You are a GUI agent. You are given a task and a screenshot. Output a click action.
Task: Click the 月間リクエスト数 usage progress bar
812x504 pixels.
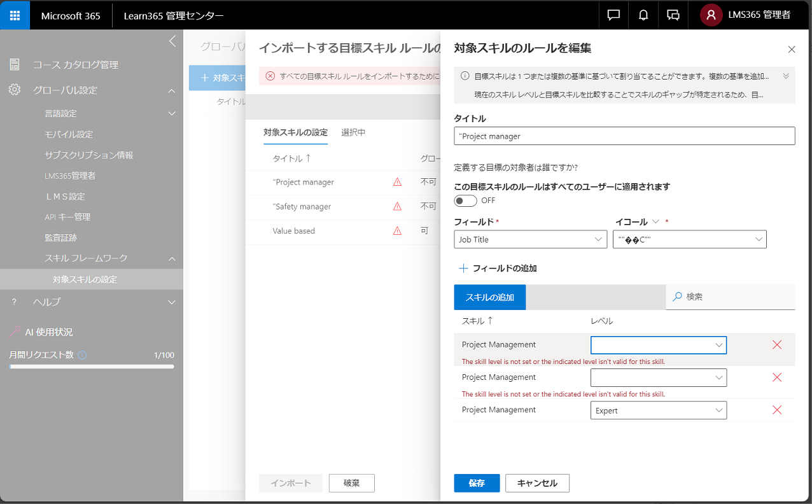pos(92,367)
